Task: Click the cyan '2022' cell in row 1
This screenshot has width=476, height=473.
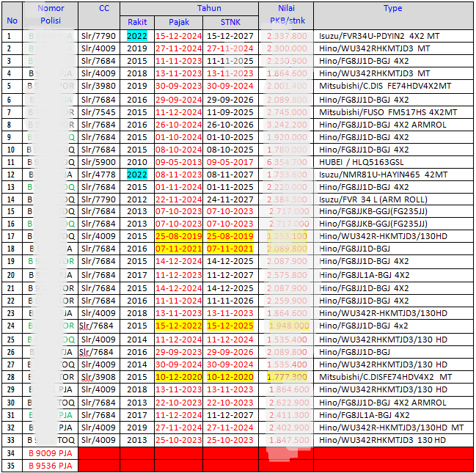Action: pos(137,35)
